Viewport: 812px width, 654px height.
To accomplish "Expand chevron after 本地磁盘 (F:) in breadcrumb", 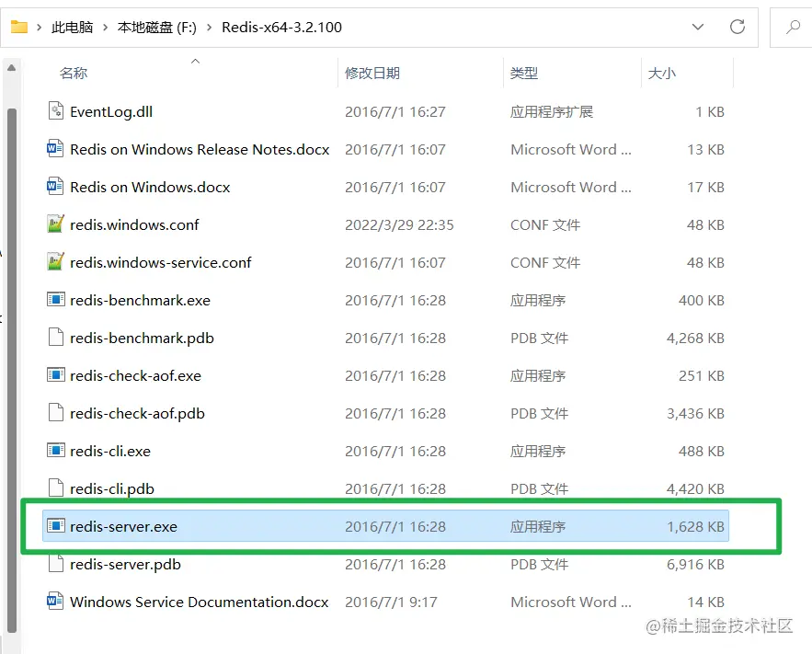I will point(210,27).
